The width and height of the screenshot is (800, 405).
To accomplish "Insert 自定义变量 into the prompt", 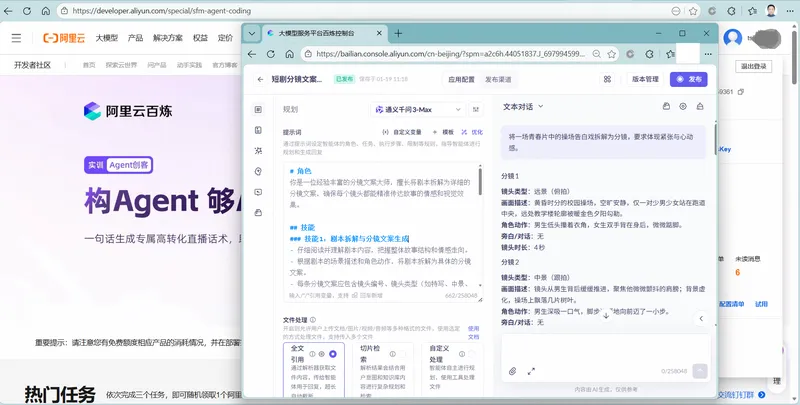I will tap(402, 132).
